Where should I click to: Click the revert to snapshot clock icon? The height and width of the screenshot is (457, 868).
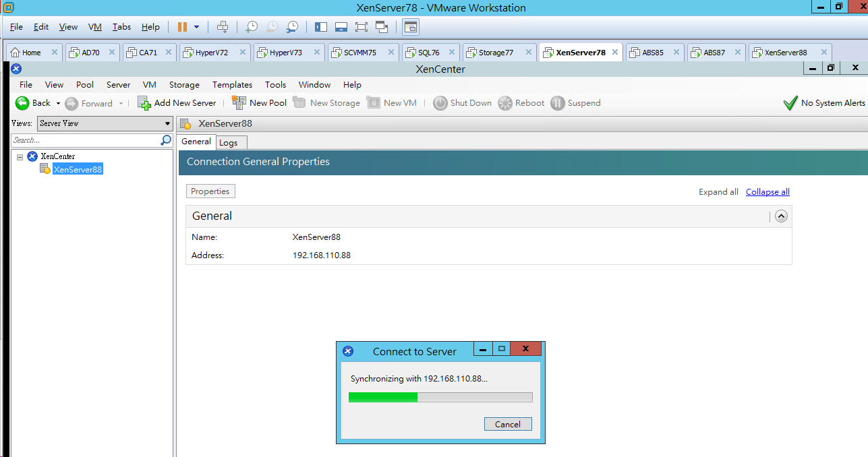tap(272, 27)
